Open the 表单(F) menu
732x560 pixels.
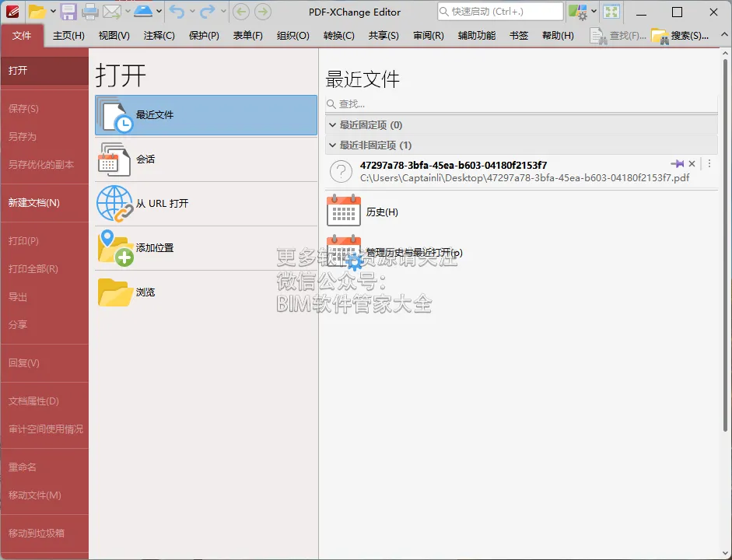pos(248,36)
